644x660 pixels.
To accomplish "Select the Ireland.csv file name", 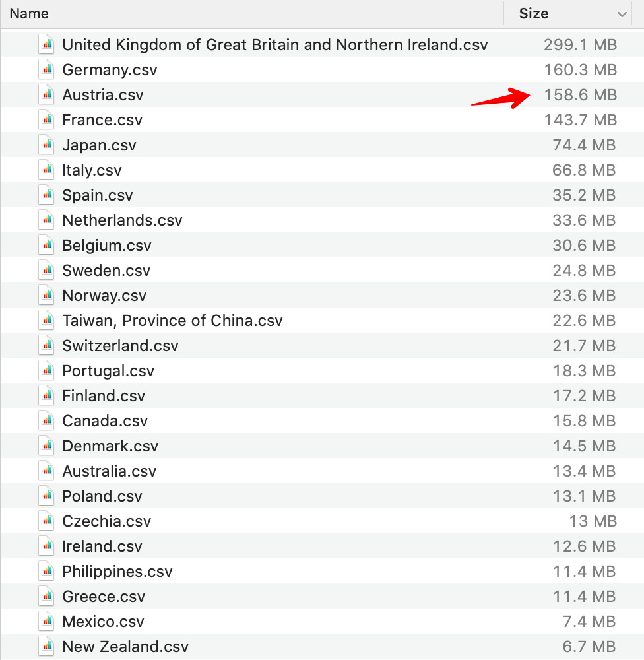I will tap(102, 546).
